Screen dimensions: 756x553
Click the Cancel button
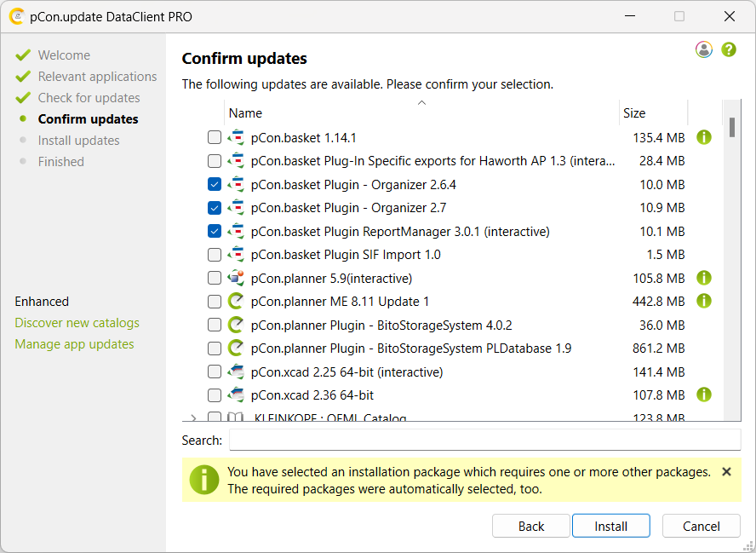click(701, 526)
